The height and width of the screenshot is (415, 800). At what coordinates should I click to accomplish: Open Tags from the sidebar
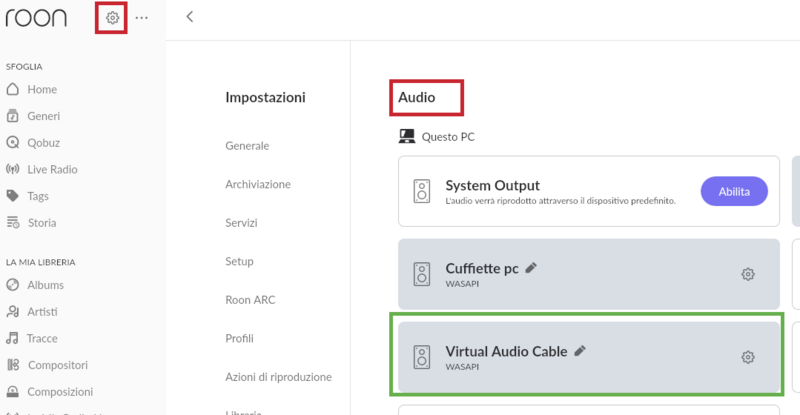(x=38, y=196)
